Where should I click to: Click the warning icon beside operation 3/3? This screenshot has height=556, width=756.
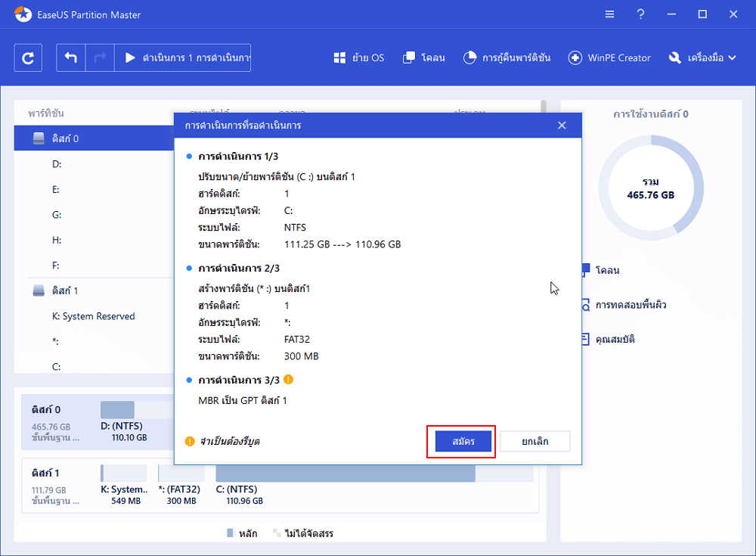click(288, 379)
